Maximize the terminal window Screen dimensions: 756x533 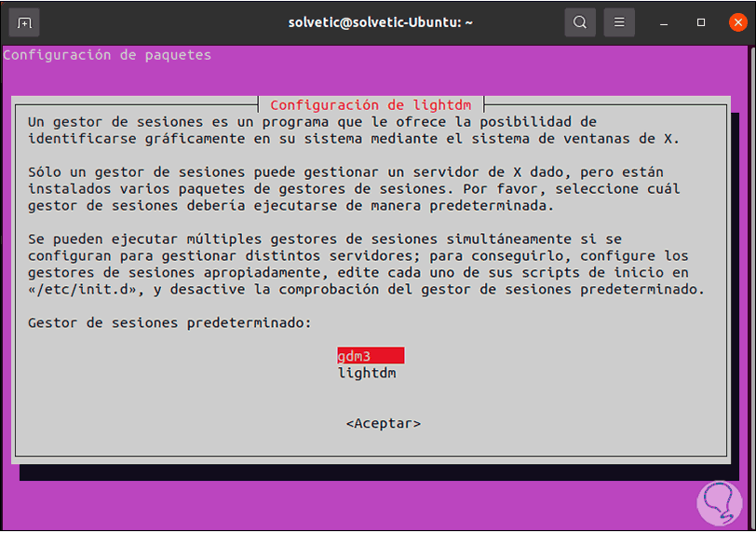pos(701,22)
